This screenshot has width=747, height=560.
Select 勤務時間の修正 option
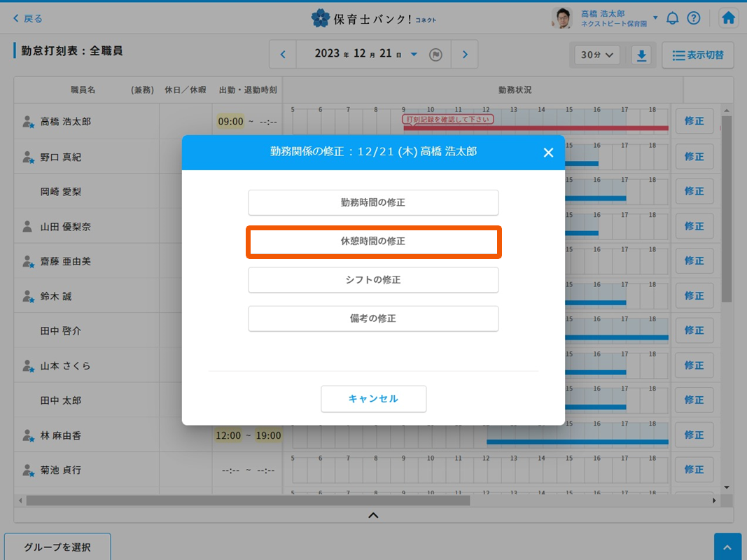(x=373, y=203)
